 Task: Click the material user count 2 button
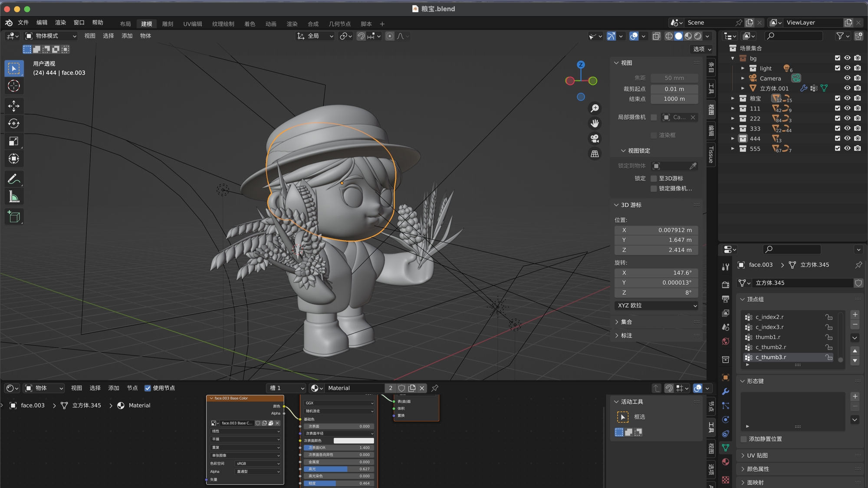click(x=391, y=388)
